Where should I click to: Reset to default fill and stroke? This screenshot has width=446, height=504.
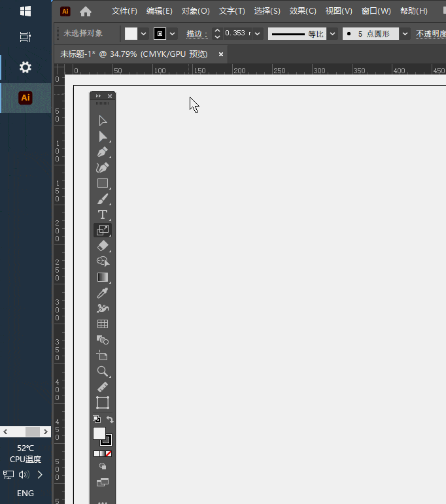pos(96,420)
